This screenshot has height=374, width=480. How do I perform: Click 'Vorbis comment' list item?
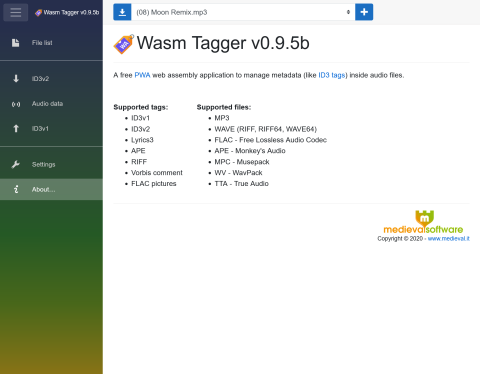[x=157, y=173]
